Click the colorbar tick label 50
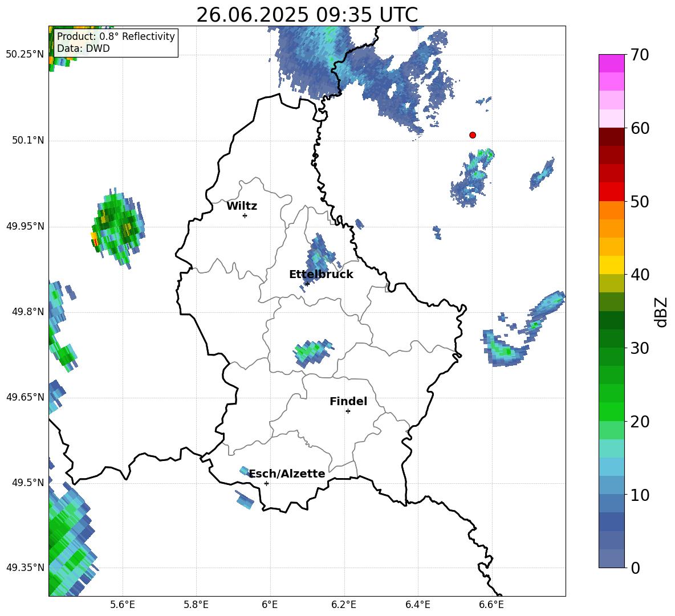 point(640,201)
